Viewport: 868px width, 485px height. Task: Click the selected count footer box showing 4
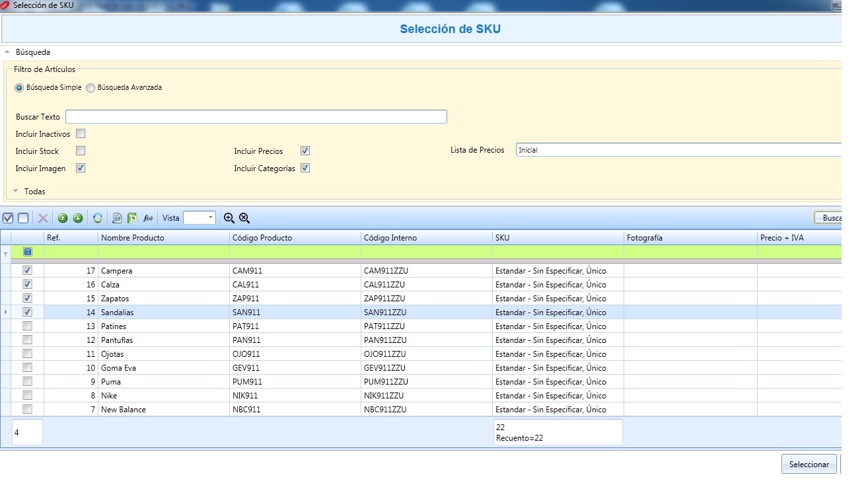(x=27, y=432)
